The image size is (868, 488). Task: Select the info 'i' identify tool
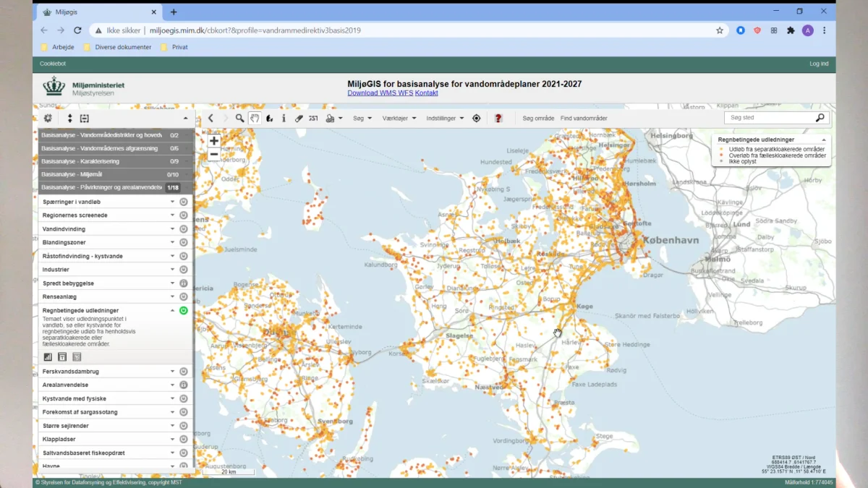(x=284, y=118)
